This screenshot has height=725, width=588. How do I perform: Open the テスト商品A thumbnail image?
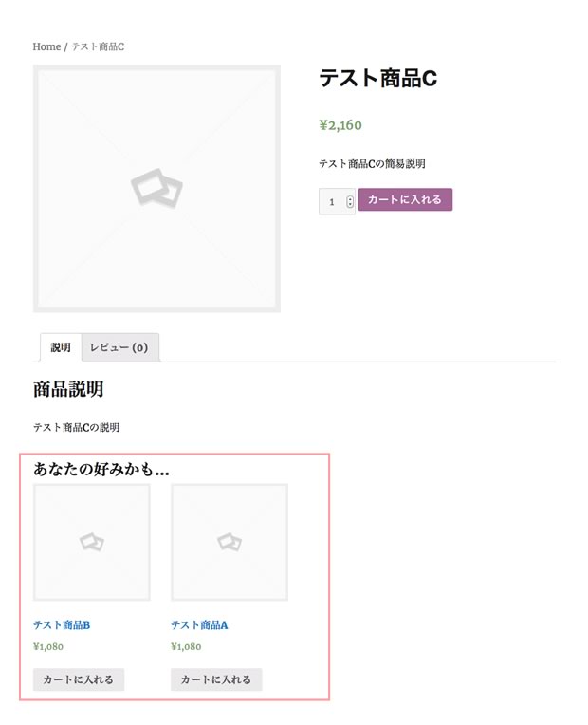tap(230, 543)
